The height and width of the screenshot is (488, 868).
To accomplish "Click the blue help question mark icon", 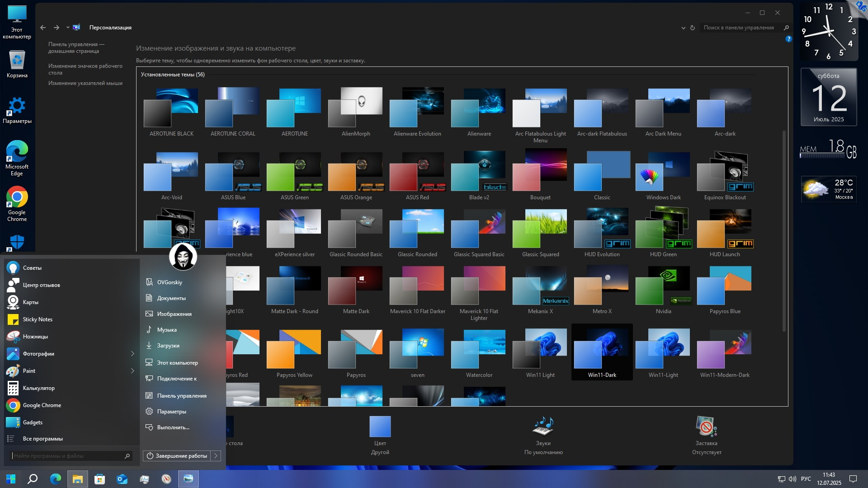I will pos(788,39).
